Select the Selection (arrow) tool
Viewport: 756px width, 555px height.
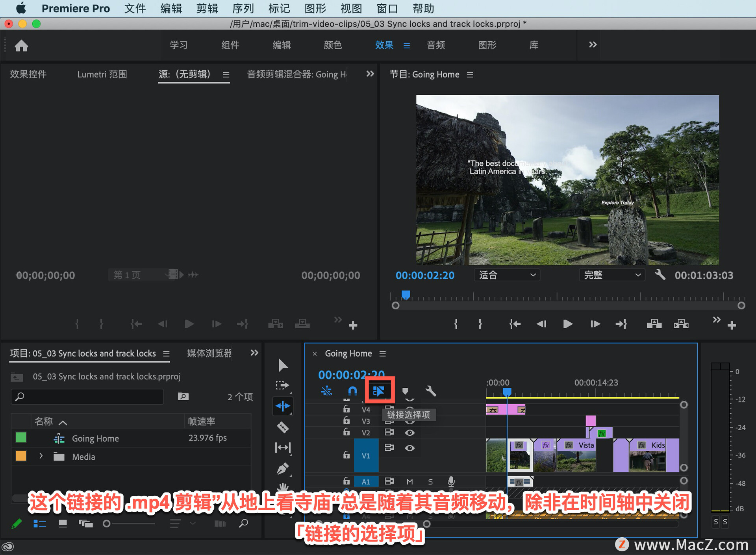[283, 365]
